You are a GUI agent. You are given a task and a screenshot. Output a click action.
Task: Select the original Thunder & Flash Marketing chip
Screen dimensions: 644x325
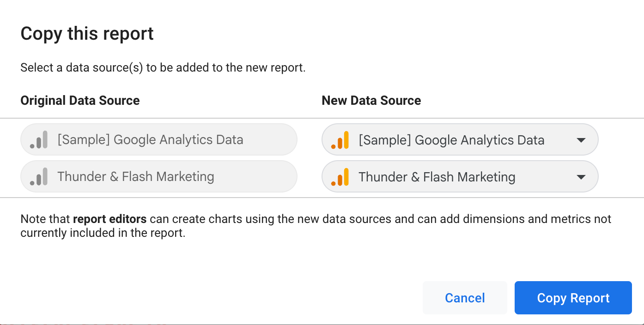(159, 176)
